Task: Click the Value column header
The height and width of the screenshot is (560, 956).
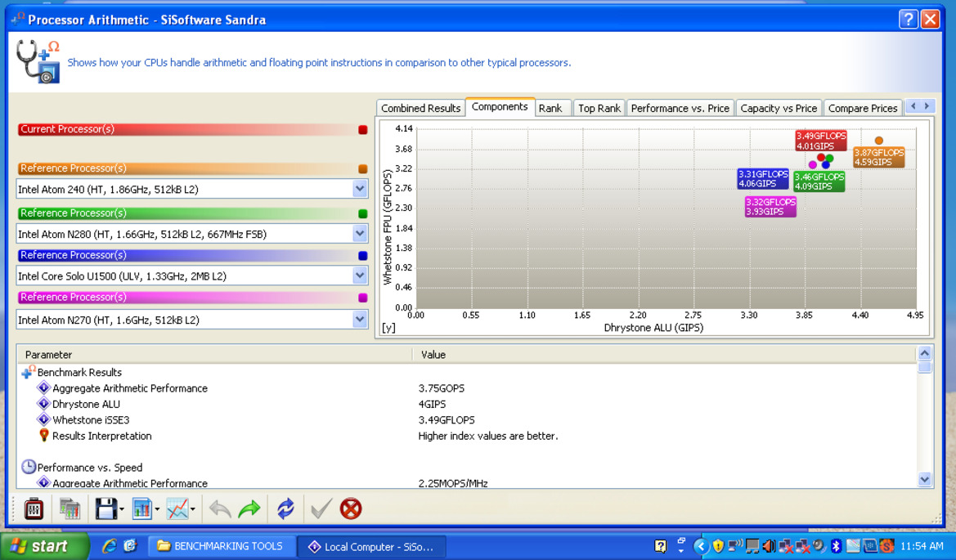Action: click(663, 354)
